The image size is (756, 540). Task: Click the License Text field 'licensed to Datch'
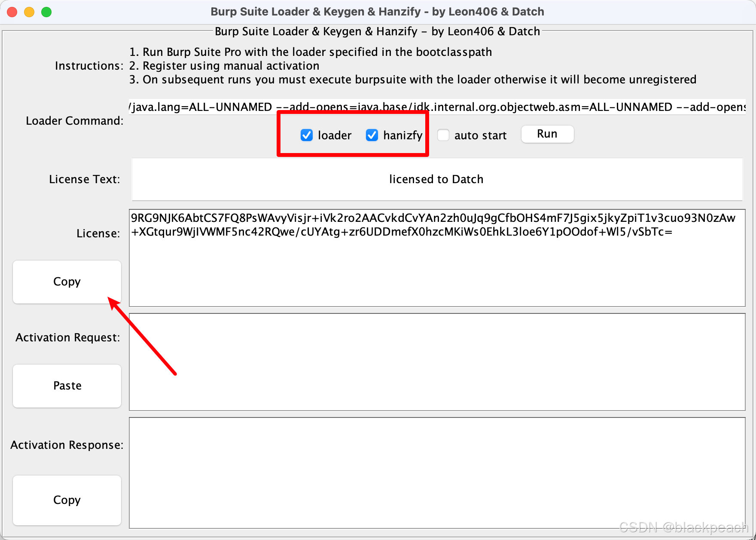point(437,179)
